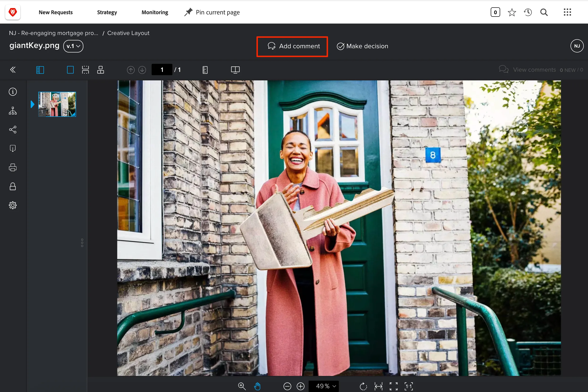Go to previous page arrow

tap(131, 70)
